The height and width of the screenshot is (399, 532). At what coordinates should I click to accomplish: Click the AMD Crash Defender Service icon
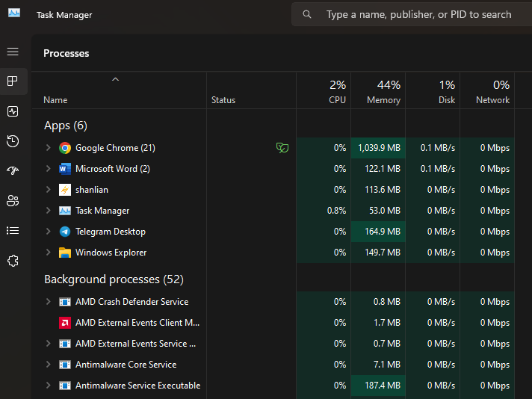tap(65, 302)
